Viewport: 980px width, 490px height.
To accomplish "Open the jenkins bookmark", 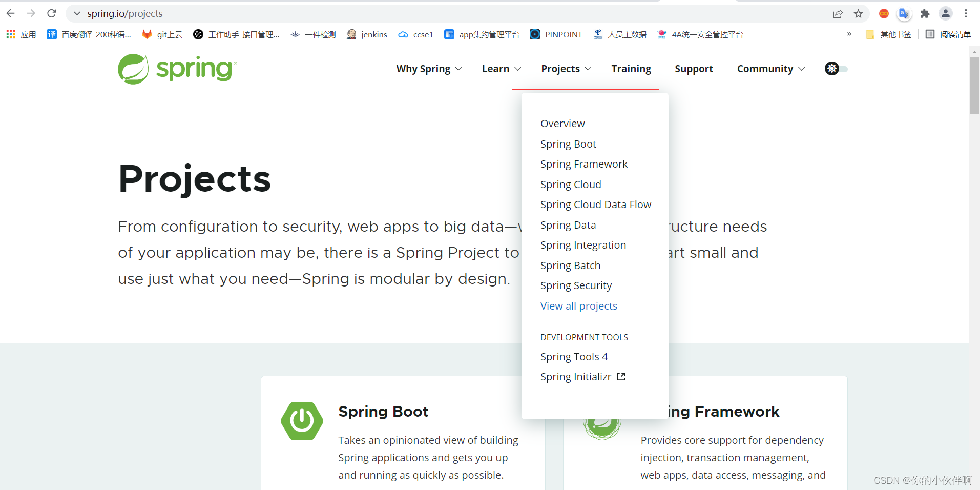I will tap(367, 34).
